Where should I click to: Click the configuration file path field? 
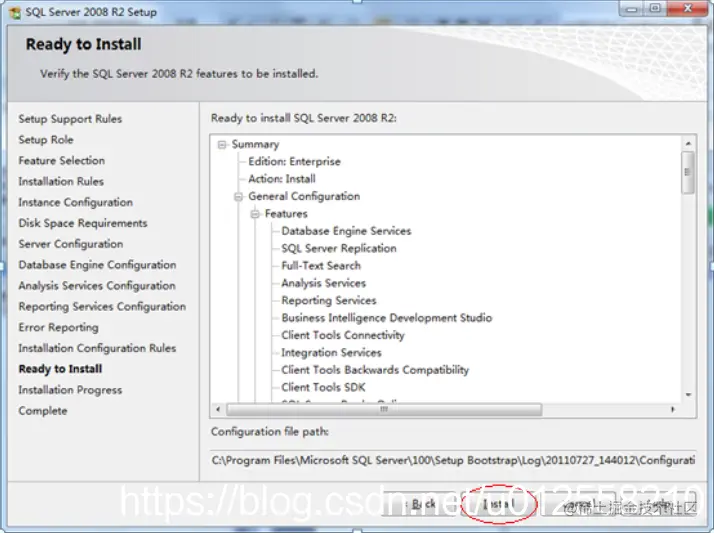(453, 460)
